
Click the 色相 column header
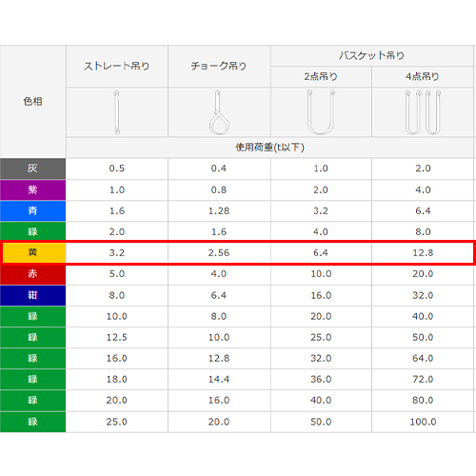(x=32, y=102)
